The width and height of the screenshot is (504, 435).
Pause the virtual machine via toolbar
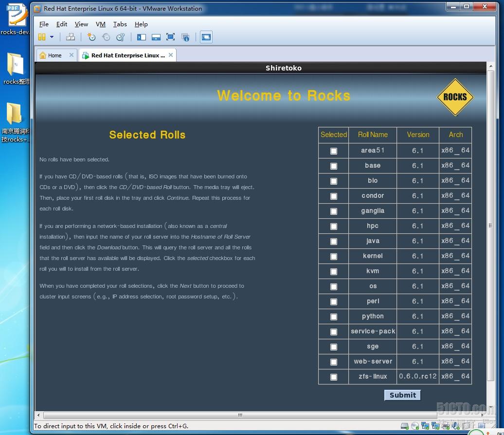tap(42, 37)
